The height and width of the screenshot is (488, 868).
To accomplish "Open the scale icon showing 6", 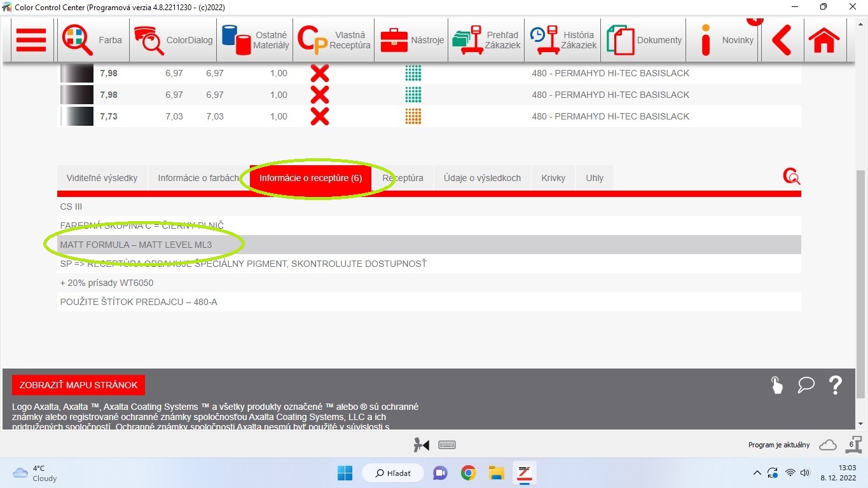I will (x=853, y=445).
